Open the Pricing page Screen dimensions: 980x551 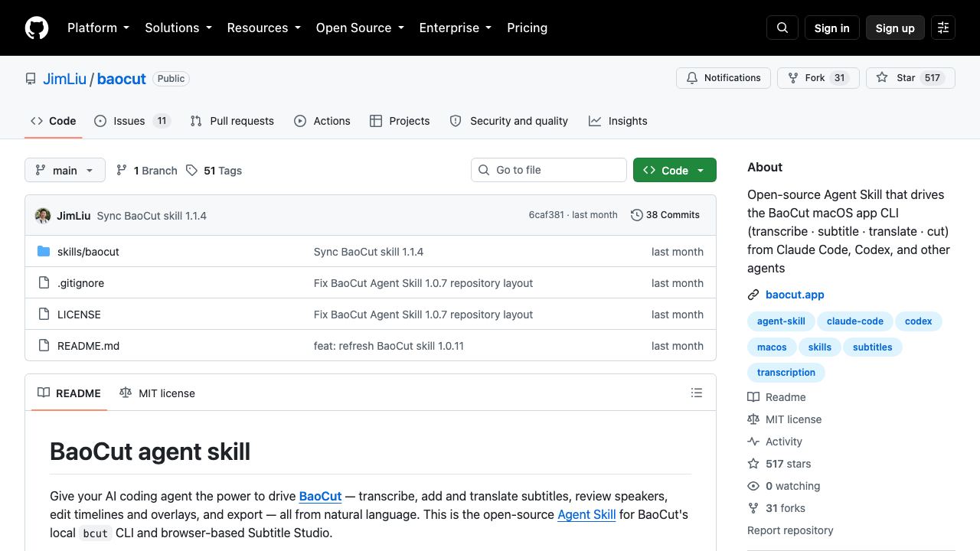[x=527, y=28]
